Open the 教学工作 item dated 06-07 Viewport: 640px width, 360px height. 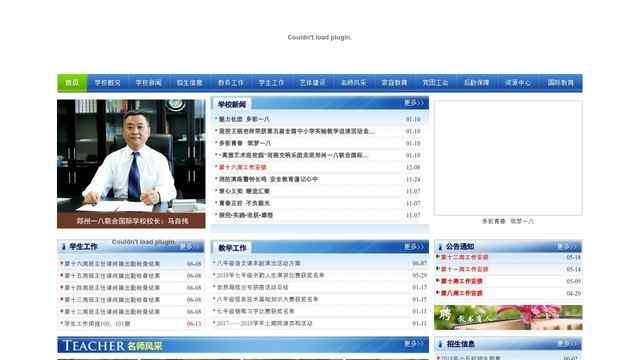pos(258,263)
